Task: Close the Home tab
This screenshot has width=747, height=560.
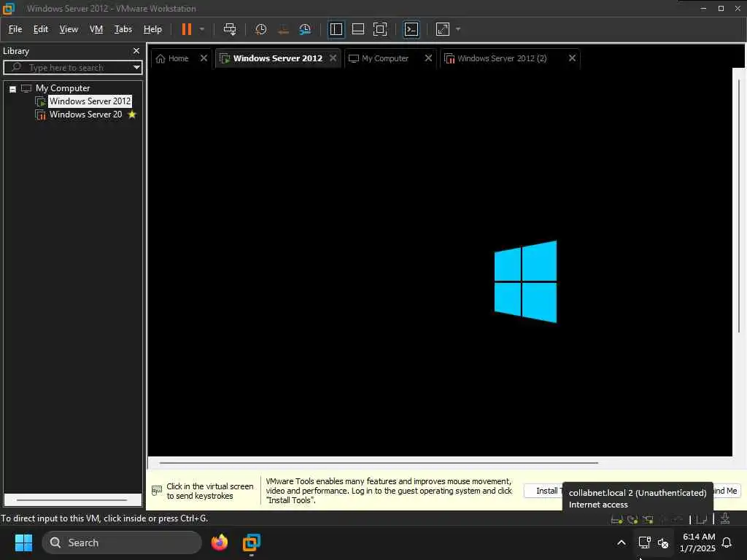Action: pyautogui.click(x=204, y=58)
